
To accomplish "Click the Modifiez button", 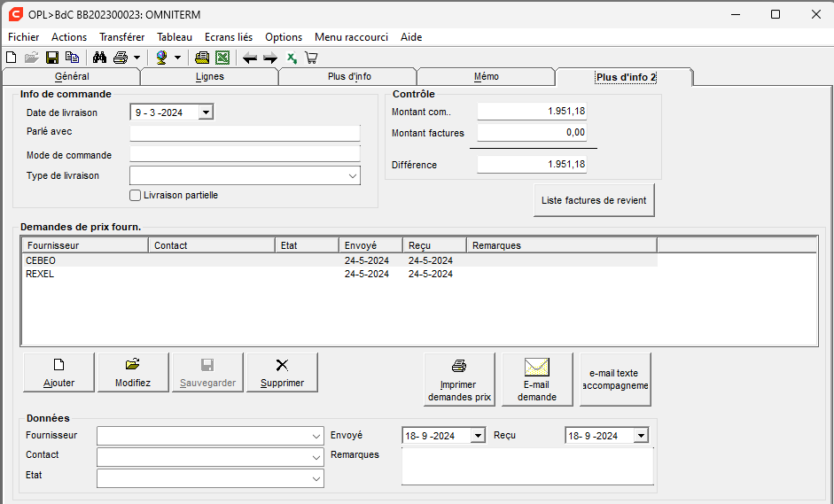I will 133,372.
